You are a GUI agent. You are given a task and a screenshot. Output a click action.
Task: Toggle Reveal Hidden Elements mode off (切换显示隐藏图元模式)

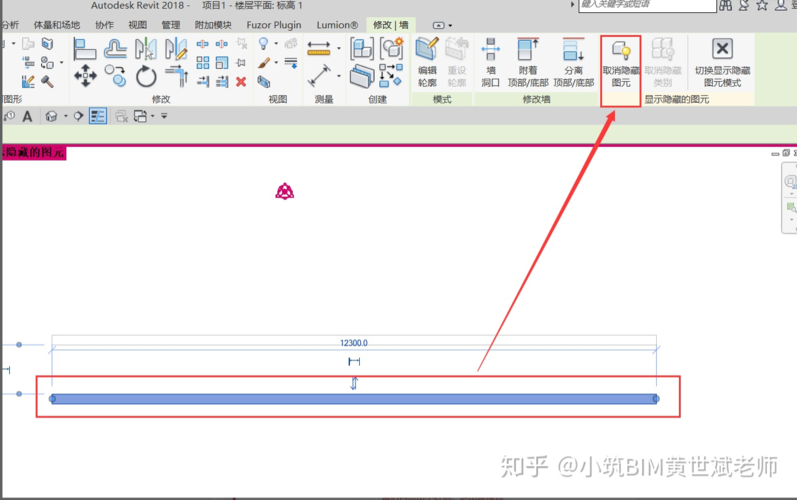point(722,63)
